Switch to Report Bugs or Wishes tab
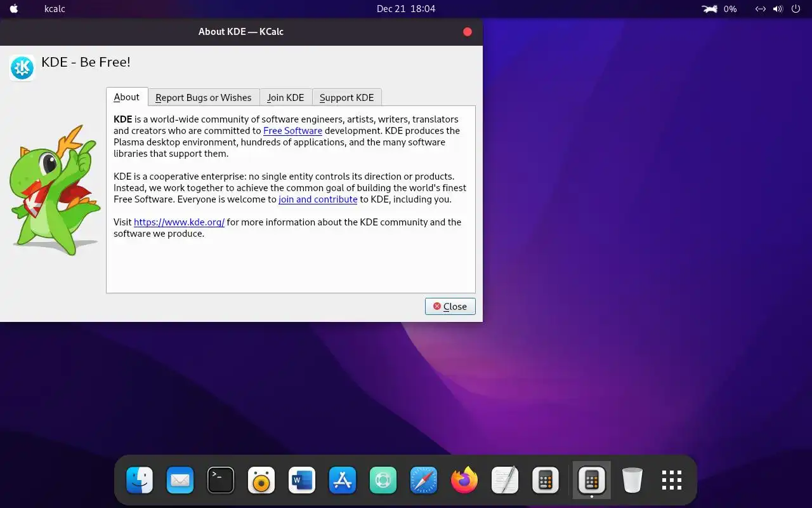Viewport: 812px width, 508px height. point(204,98)
